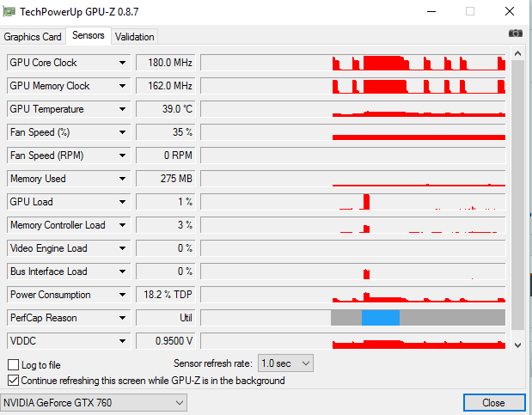
Task: Click the GPU Temperature history graph
Action: pos(353,109)
